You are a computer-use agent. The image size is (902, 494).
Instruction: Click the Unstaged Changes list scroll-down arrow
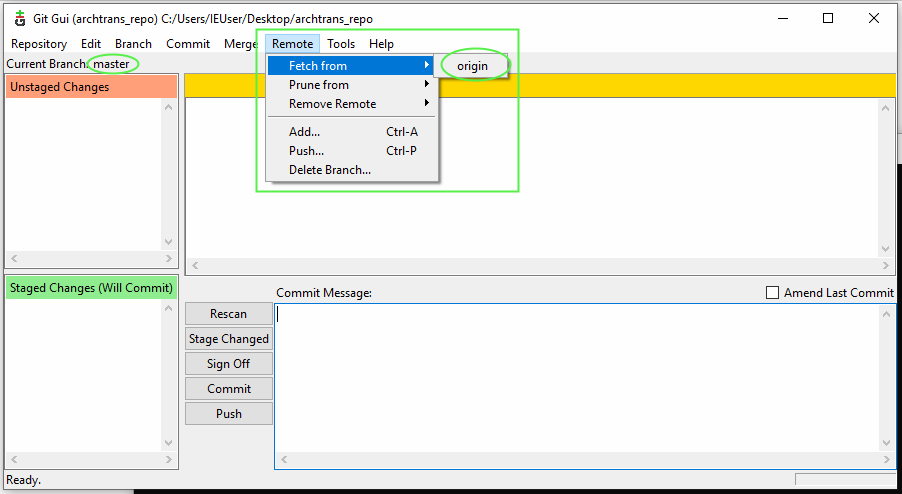coord(168,243)
